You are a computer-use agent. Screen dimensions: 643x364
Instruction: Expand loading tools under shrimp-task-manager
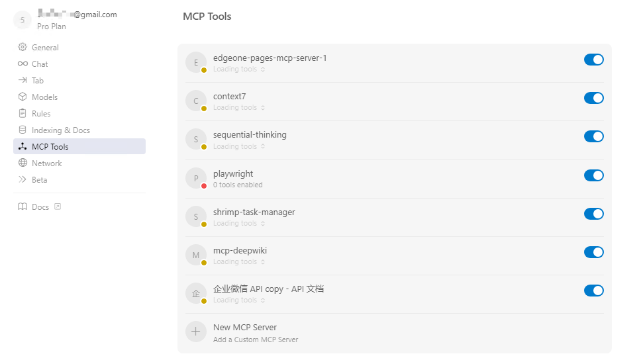(263, 224)
